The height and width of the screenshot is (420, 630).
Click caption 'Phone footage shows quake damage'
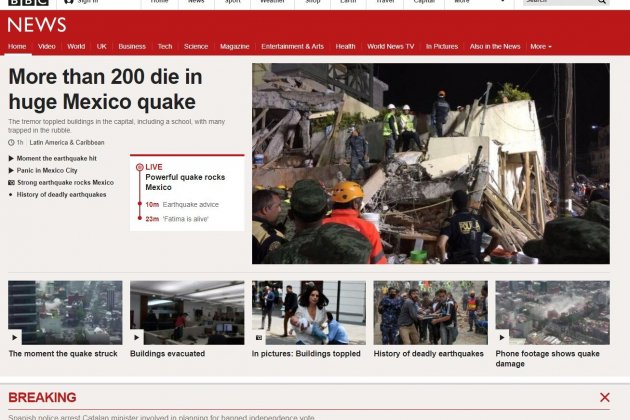547,359
